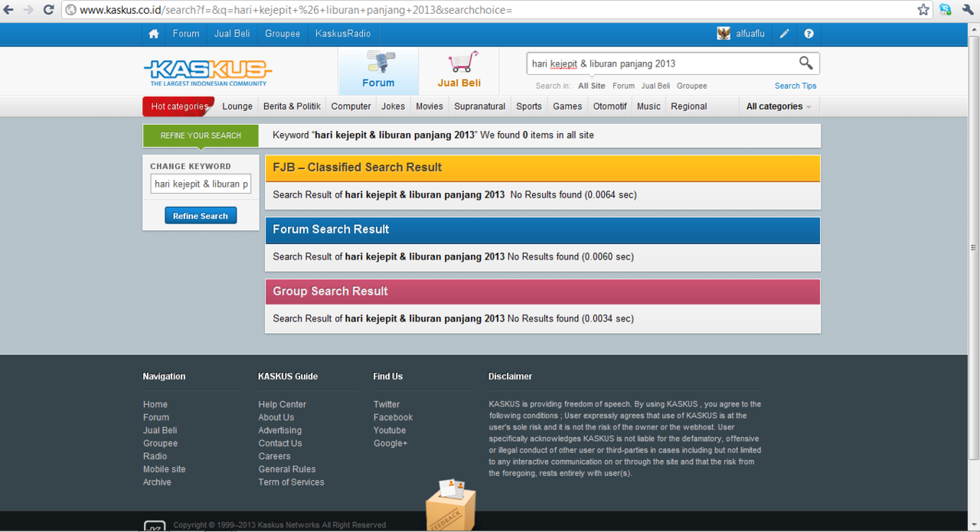
Task: Select the All Site search filter
Action: (592, 86)
